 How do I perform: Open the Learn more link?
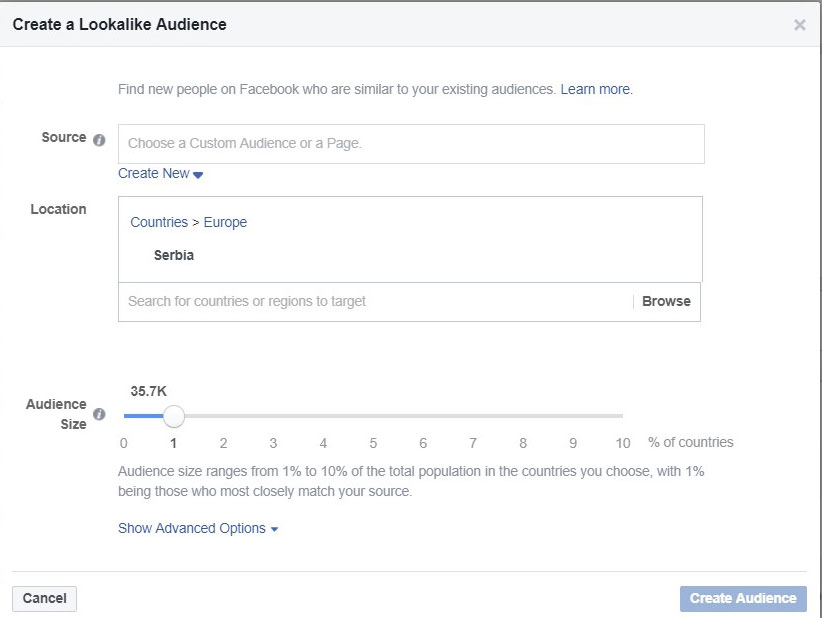click(x=597, y=89)
